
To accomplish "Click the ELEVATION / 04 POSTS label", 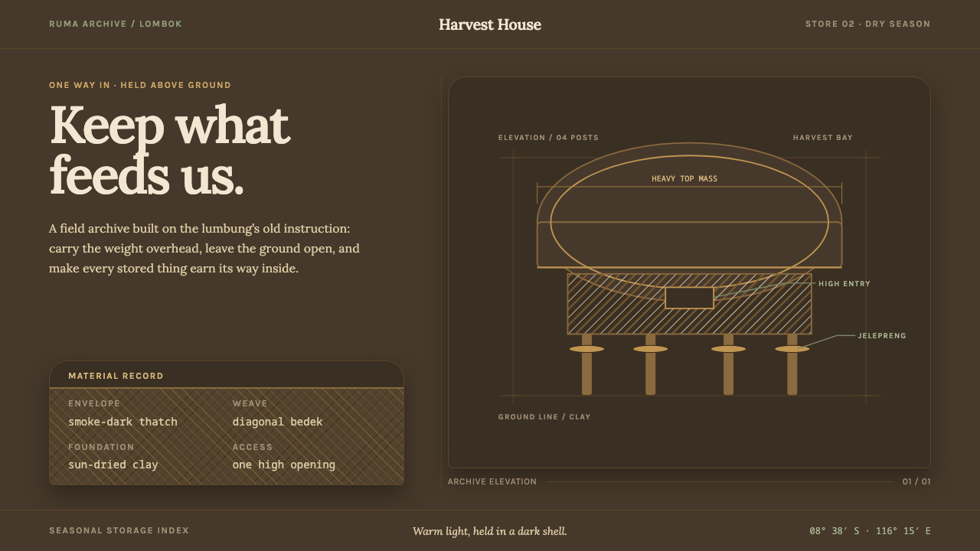I will (x=548, y=138).
